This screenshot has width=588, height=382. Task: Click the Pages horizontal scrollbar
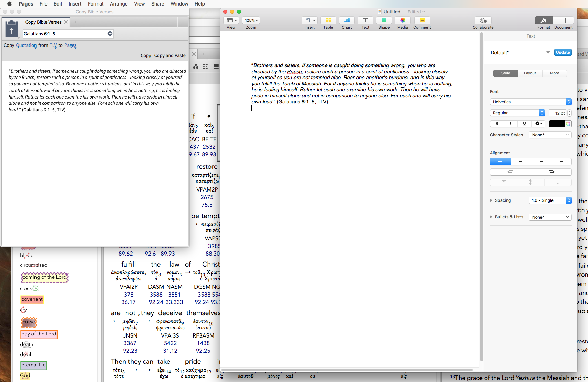pyautogui.click(x=347, y=370)
